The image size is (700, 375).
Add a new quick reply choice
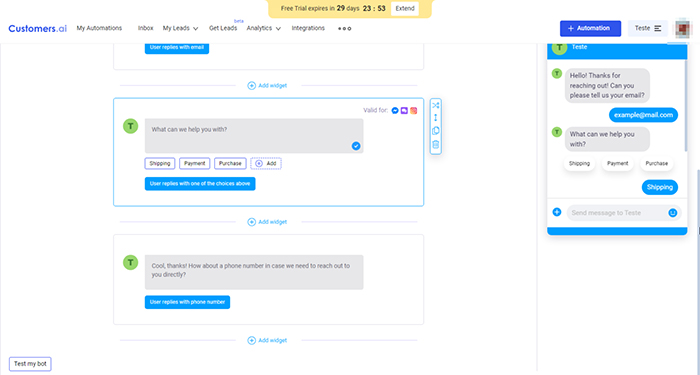(266, 163)
